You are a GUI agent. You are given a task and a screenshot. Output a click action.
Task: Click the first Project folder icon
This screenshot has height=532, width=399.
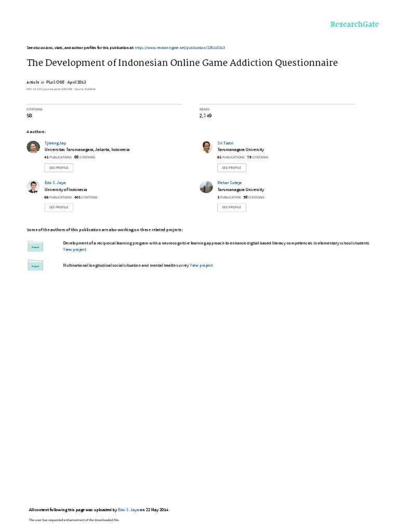(x=35, y=246)
